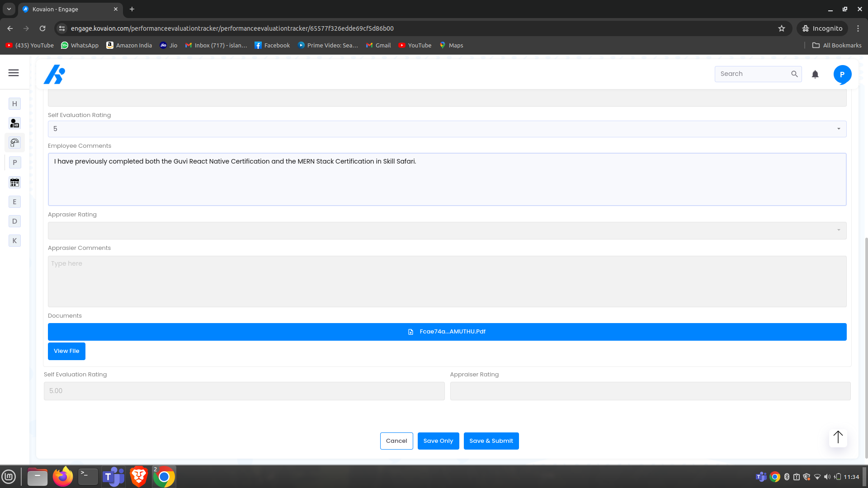The height and width of the screenshot is (488, 868).
Task: Click the Save & Submit button
Action: (491, 441)
